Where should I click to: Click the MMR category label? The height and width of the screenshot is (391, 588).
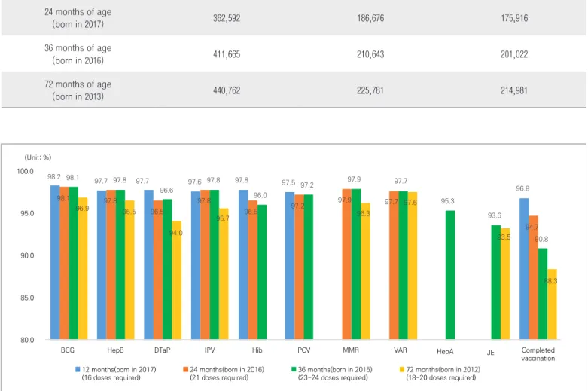(x=351, y=350)
